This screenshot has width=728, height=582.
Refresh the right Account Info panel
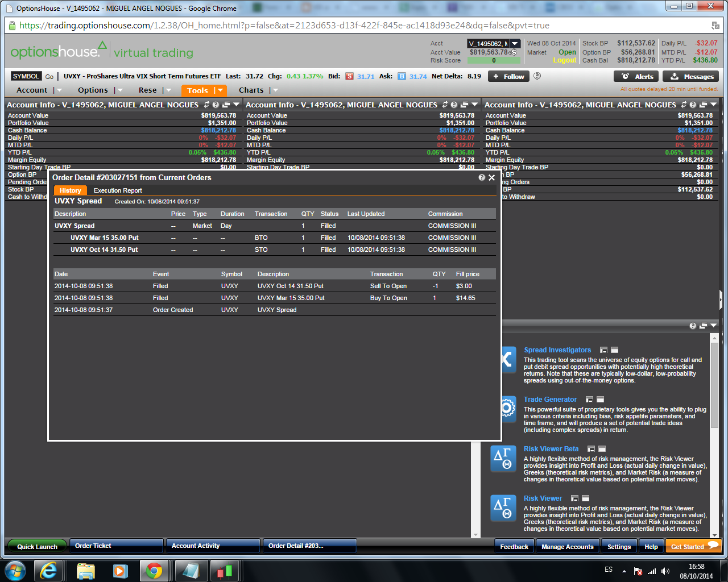coord(684,105)
